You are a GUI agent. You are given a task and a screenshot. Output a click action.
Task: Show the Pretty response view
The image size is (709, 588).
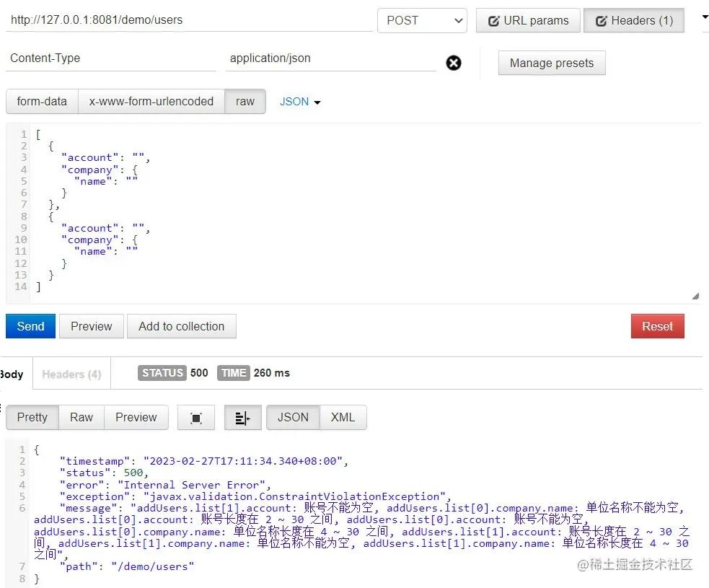click(32, 417)
